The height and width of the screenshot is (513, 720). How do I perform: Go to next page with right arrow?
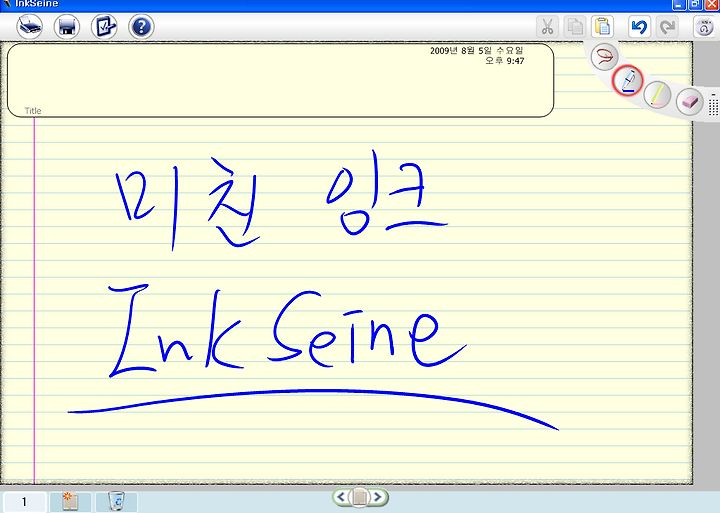pyautogui.click(x=378, y=496)
